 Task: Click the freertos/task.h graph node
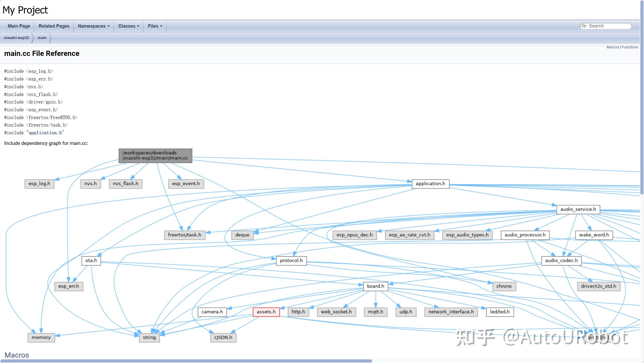click(x=184, y=235)
